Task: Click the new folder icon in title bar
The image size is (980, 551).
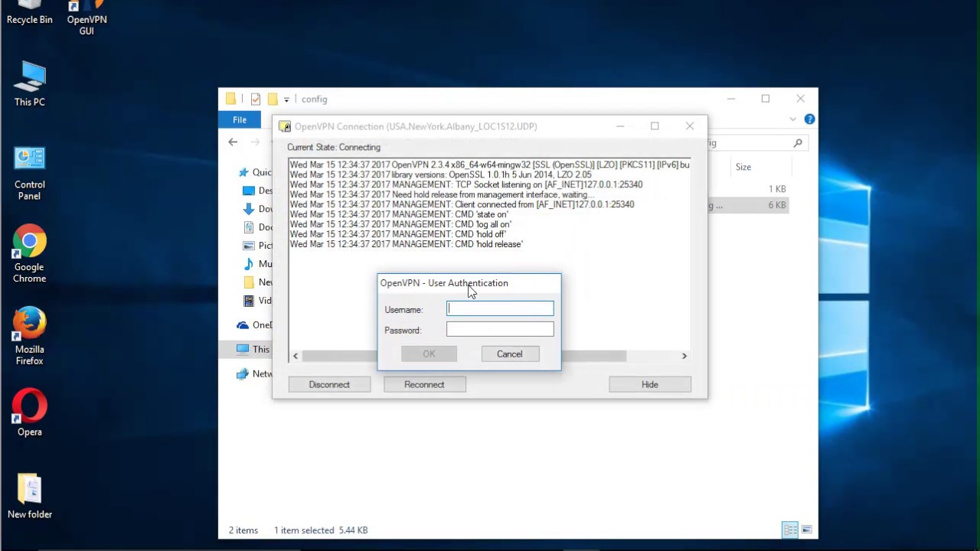Action: click(273, 99)
